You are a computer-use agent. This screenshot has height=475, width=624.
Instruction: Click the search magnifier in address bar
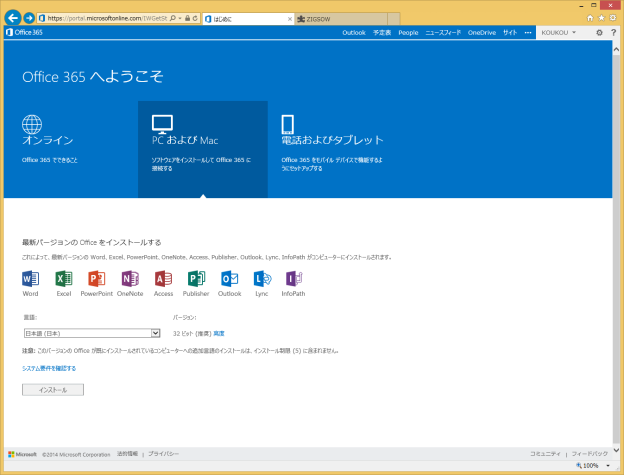[173, 18]
